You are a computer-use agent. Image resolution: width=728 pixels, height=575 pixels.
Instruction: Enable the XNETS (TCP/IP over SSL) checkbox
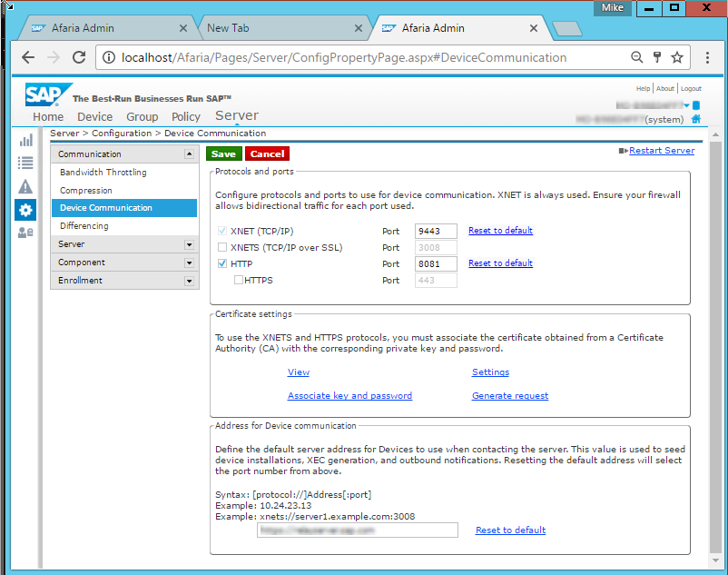point(222,247)
